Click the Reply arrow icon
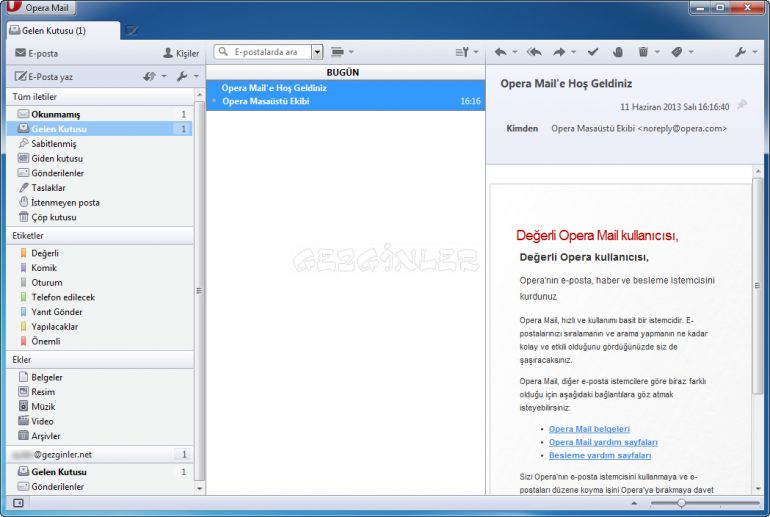The width and height of the screenshot is (770, 517). pos(500,52)
